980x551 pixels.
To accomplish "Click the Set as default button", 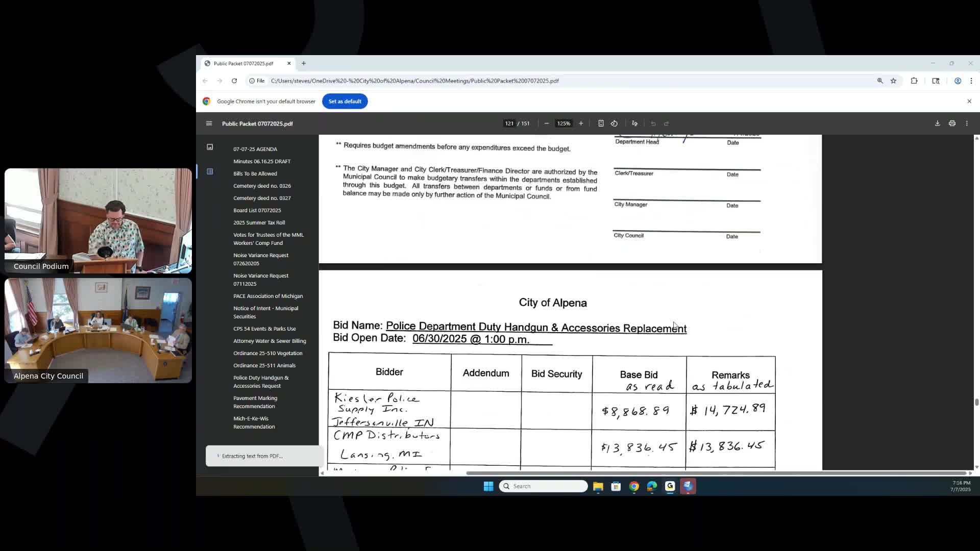I will click(x=345, y=101).
